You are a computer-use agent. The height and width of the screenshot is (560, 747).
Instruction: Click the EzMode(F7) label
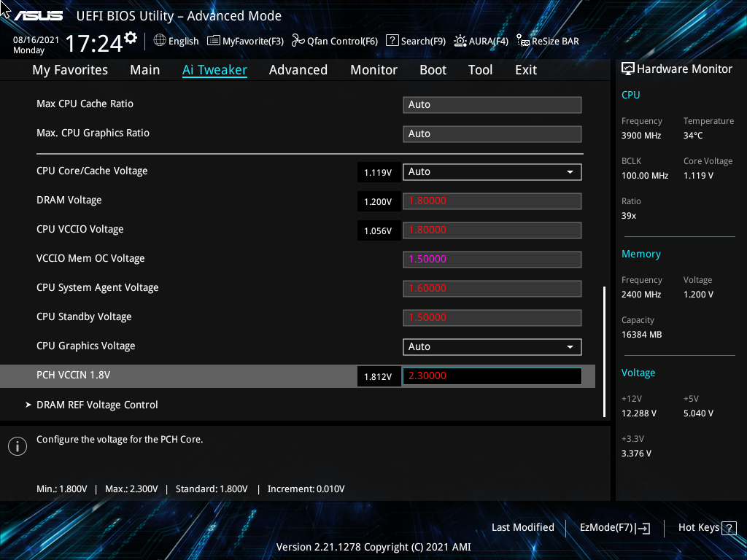[x=606, y=528]
